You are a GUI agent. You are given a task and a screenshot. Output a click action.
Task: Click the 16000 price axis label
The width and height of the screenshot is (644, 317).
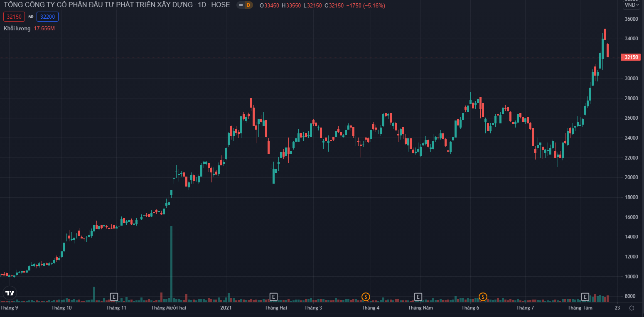(631, 217)
